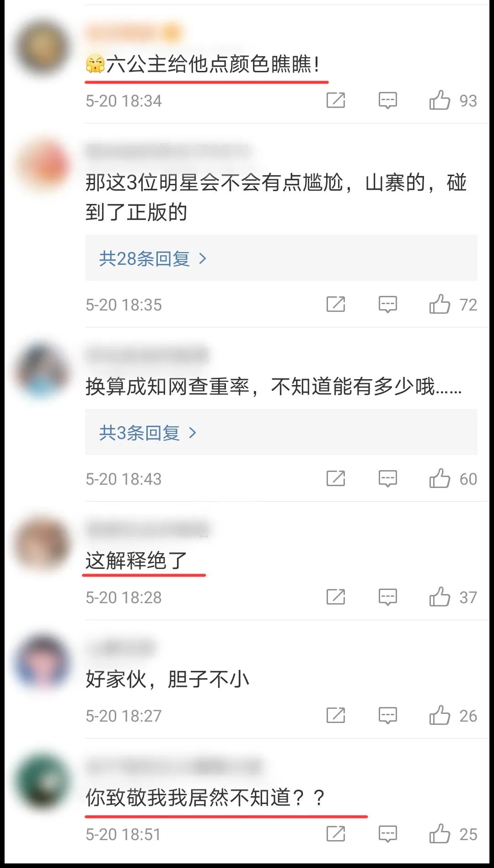Like the 知网查重率 comment with 60 likes
494x868 pixels.
point(440,478)
